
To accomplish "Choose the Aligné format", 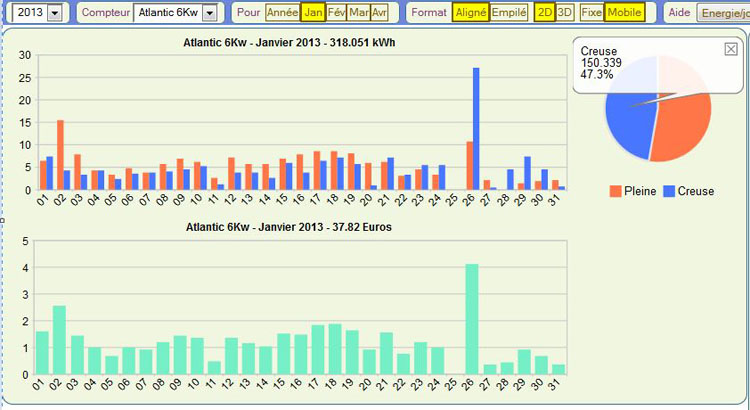I will 470,12.
